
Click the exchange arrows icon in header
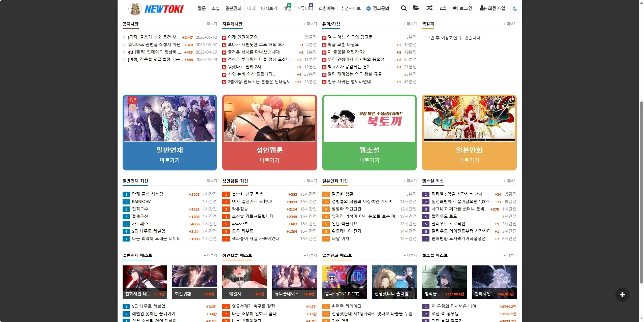[443, 8]
